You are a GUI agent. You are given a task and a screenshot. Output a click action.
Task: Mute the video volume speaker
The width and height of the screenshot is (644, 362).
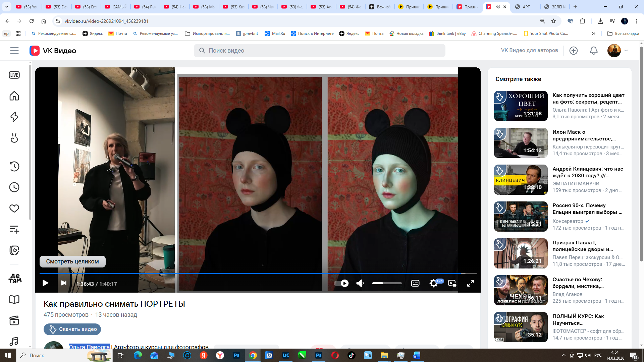coord(360,284)
